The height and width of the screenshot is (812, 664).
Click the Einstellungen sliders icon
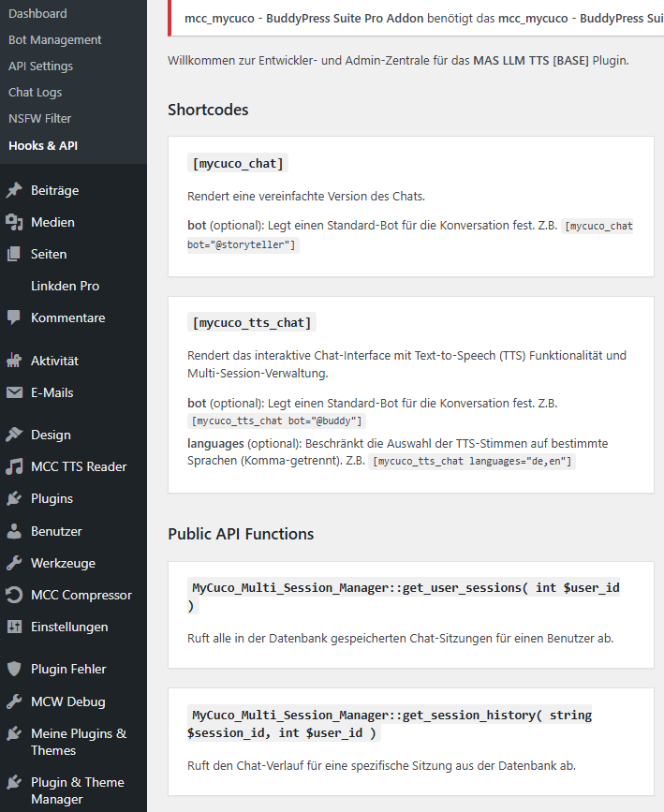(14, 627)
